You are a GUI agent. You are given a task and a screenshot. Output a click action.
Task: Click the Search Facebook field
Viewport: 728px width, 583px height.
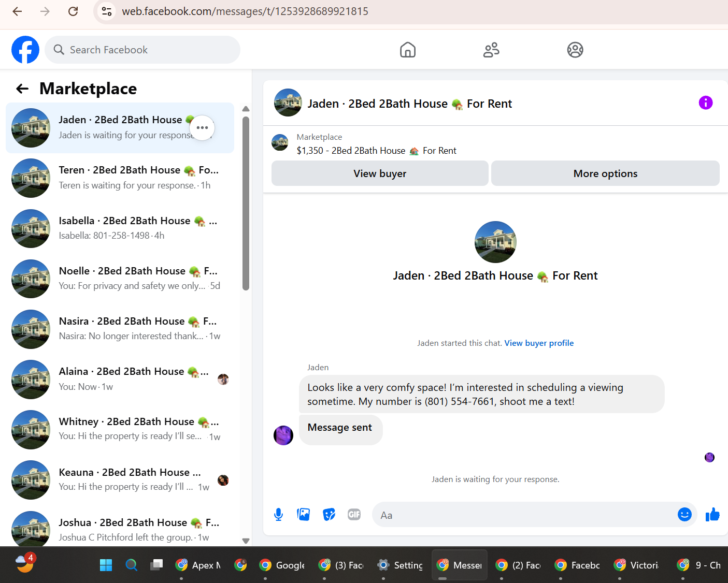(142, 50)
